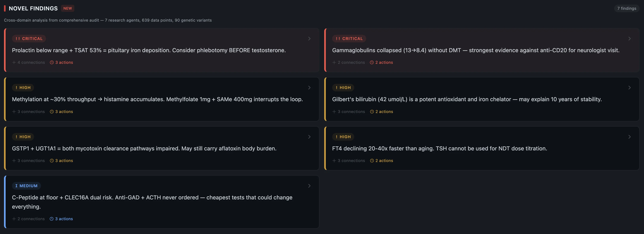Click the connections icon on Gilbert's bilirubin card
Image resolution: width=644 pixels, height=234 pixels.
(334, 112)
